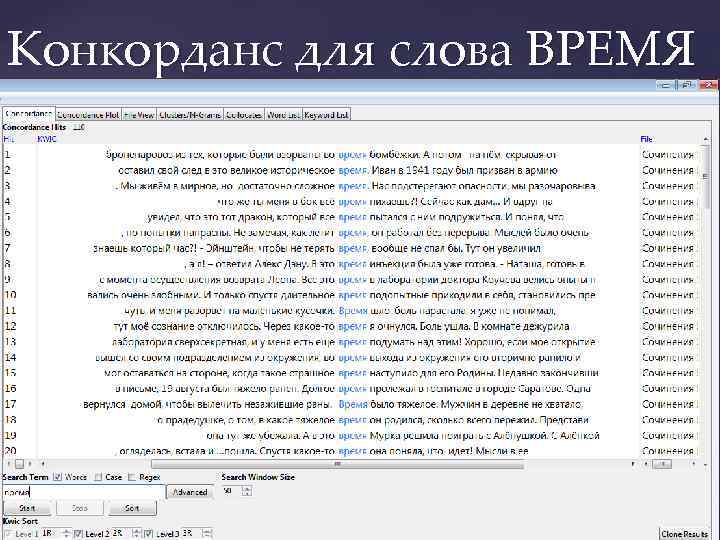Toggle the Kwic Sort Level 2 checkbox
Viewport: 720px width, 540px height.
point(78,534)
